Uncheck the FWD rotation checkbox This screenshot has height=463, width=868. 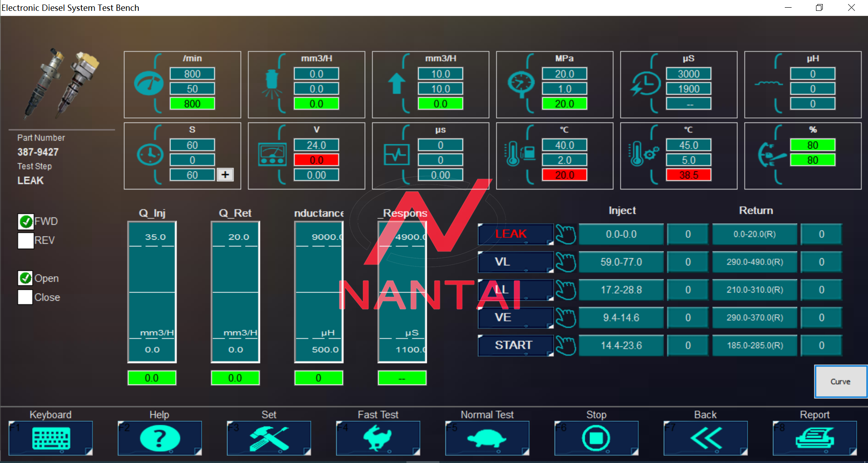click(26, 222)
